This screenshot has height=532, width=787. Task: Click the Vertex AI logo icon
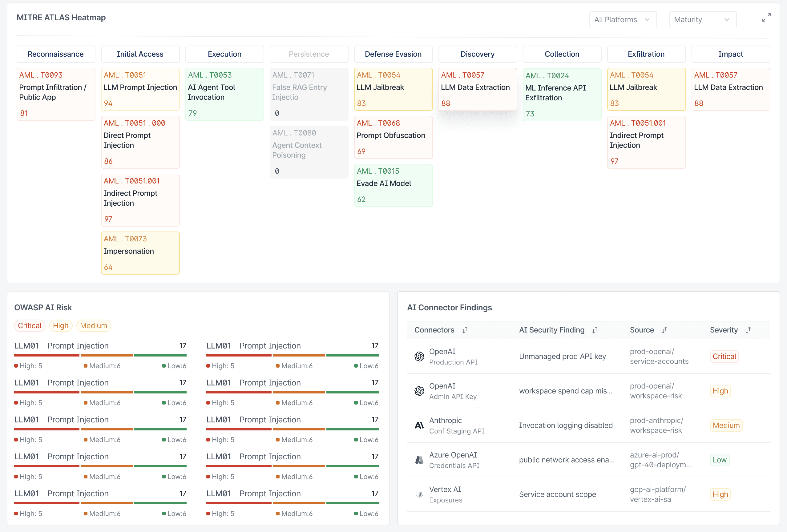coord(419,494)
